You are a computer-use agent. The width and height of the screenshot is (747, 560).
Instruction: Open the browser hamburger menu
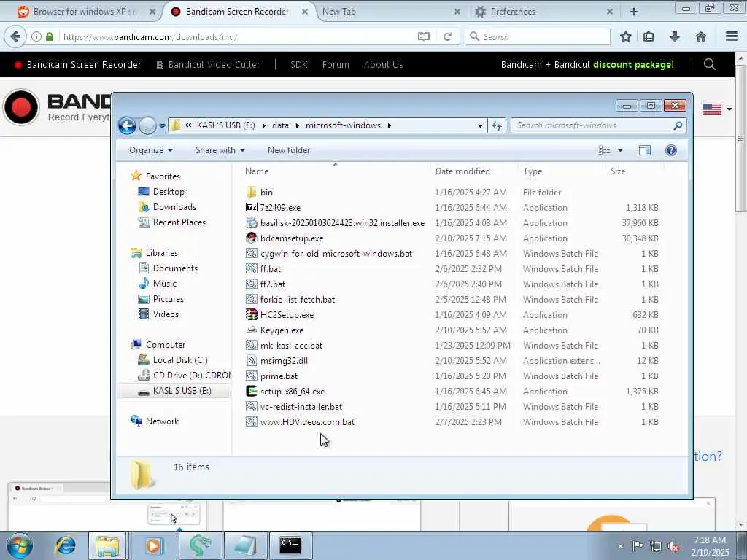tap(732, 36)
